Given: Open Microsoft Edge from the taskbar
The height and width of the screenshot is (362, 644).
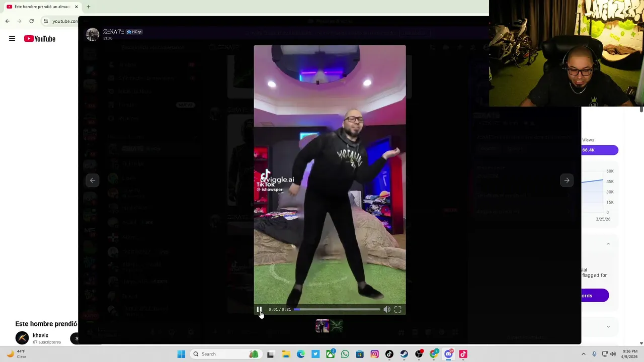Looking at the screenshot, I should [x=301, y=354].
